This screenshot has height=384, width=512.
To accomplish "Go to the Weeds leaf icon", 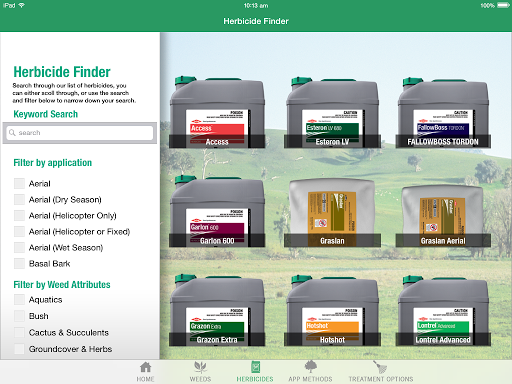I will pyautogui.click(x=200, y=367).
